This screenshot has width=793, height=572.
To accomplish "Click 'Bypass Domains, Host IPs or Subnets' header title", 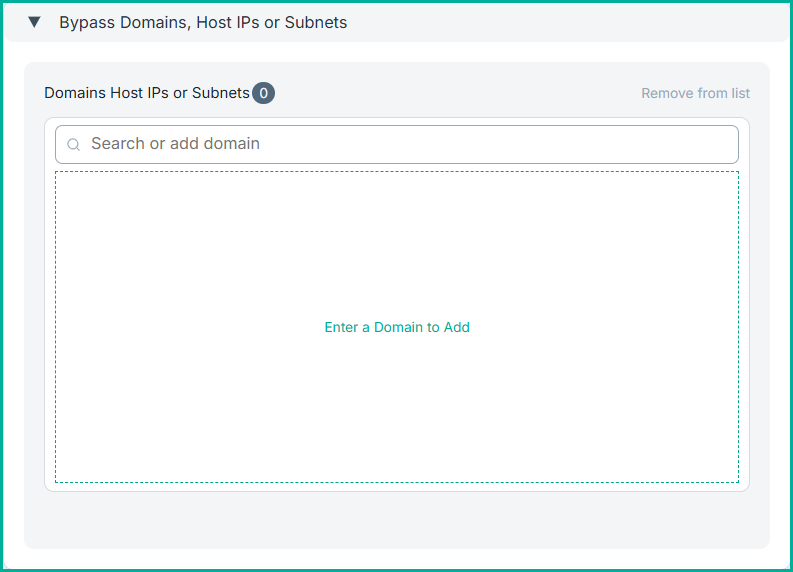I will (203, 22).
